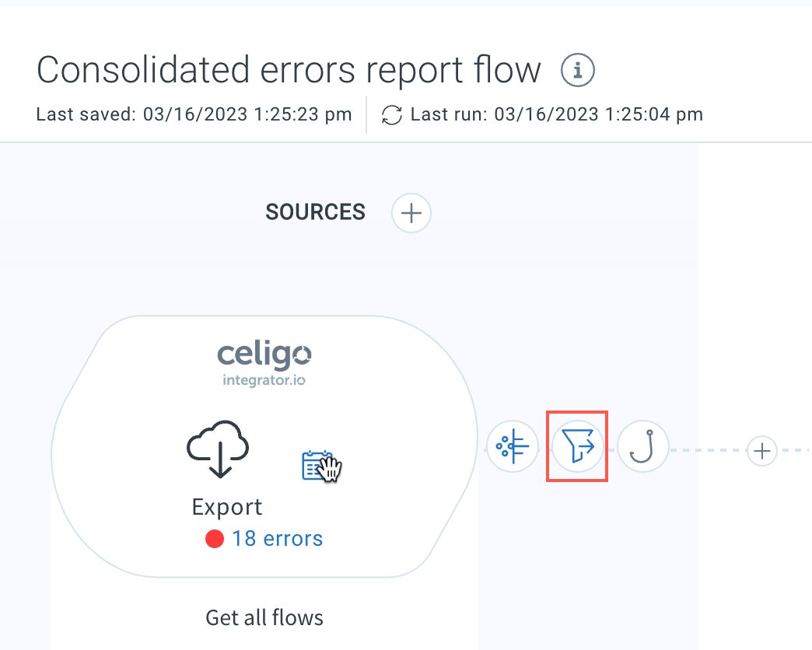
Task: Click the Last saved timestamp text
Action: coord(194,114)
